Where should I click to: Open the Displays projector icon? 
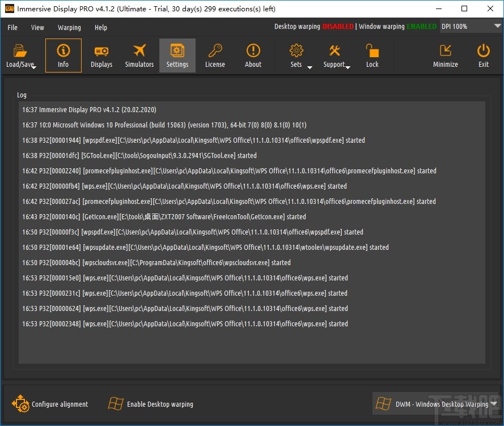(x=101, y=51)
